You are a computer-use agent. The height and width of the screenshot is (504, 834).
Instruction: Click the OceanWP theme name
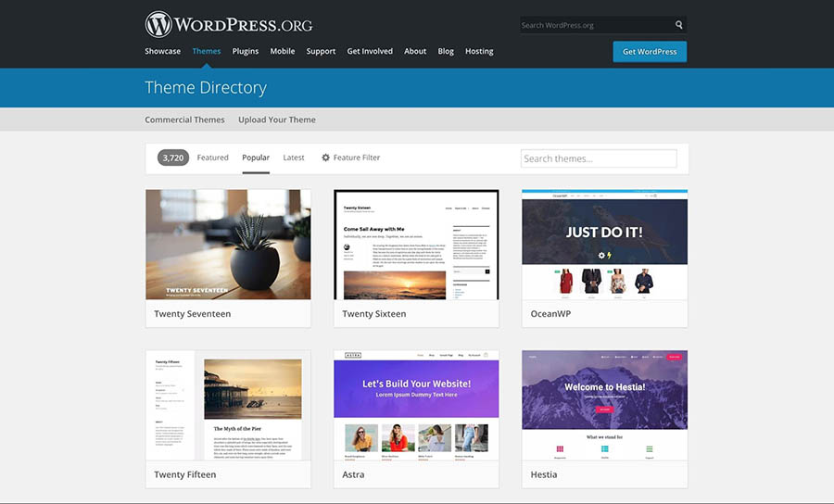tap(550, 314)
